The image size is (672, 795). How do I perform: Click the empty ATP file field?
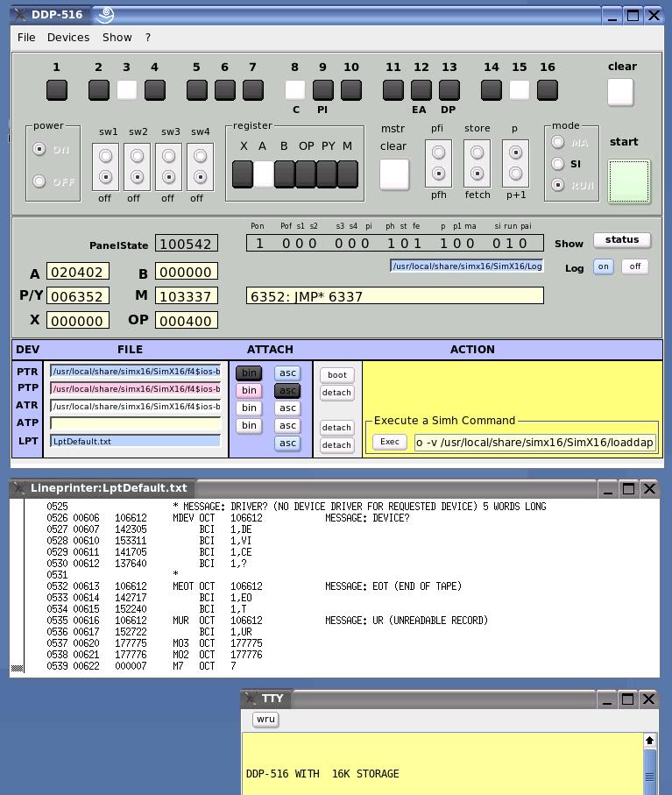(x=135, y=424)
